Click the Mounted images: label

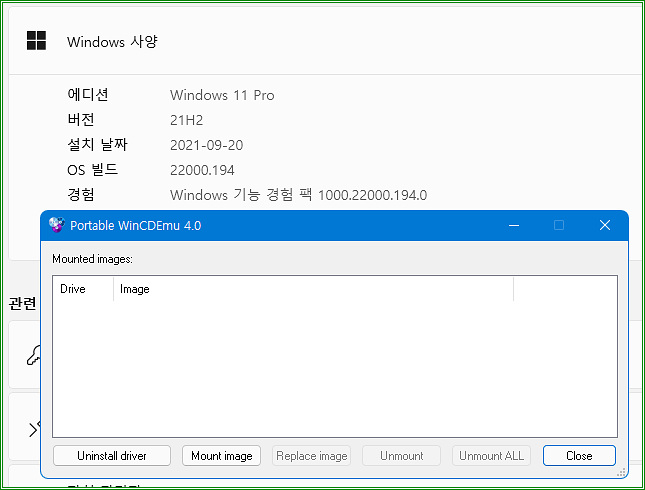tap(92, 259)
